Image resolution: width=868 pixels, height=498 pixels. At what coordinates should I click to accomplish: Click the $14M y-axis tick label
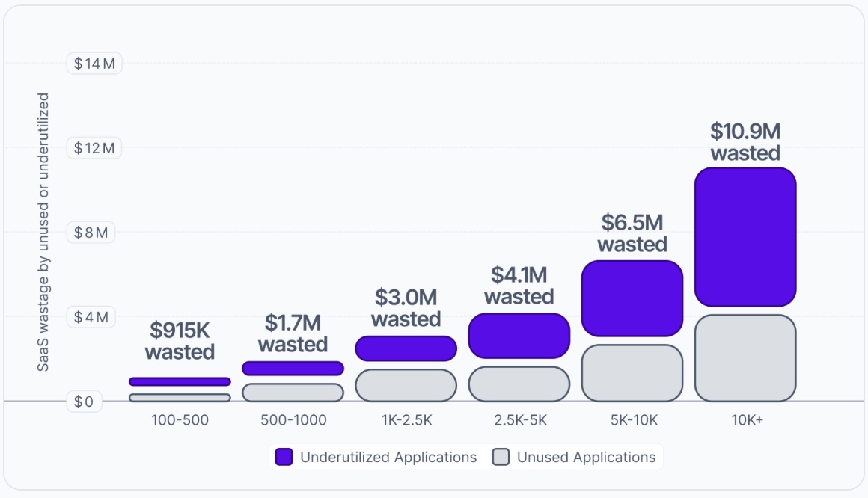coord(94,64)
